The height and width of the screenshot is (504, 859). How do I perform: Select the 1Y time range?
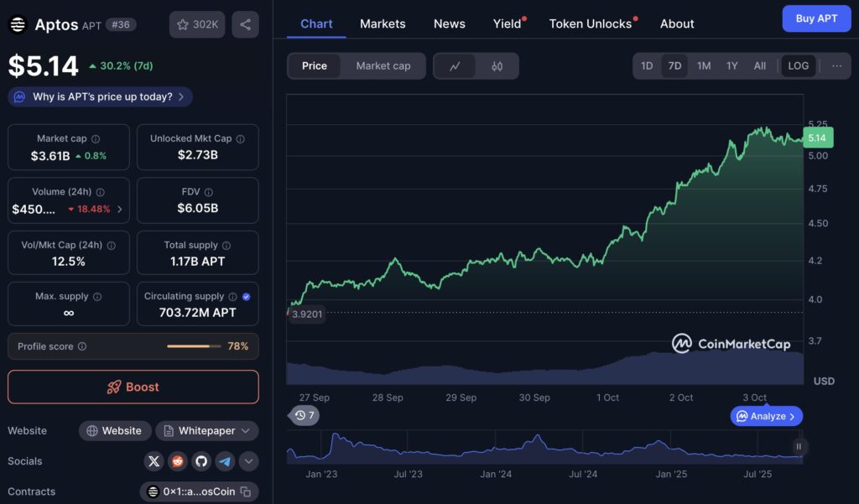[x=731, y=65]
